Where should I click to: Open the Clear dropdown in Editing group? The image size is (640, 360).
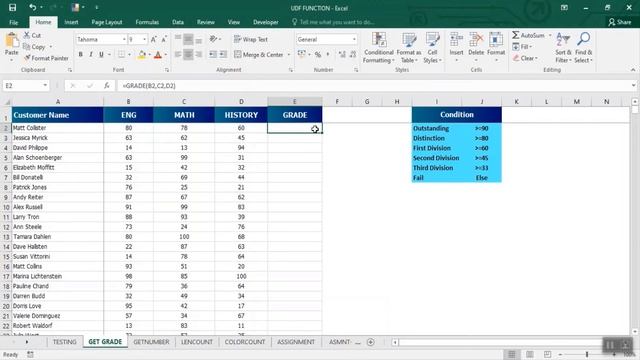[x=525, y=58]
